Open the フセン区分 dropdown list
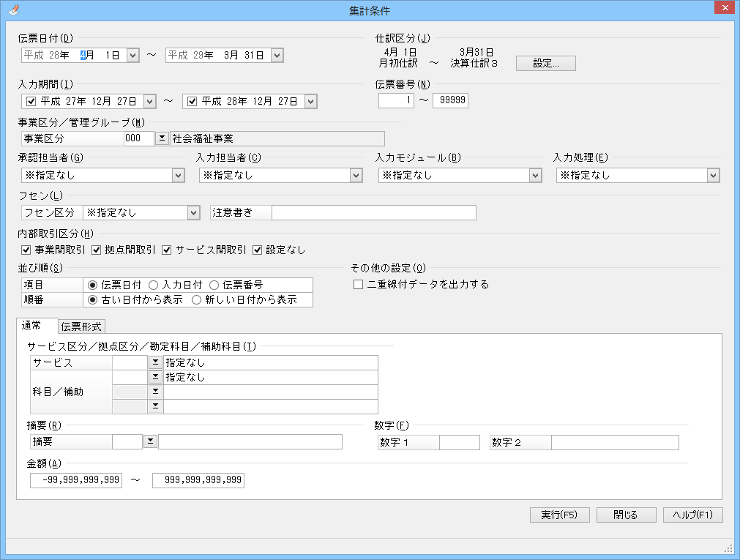This screenshot has height=560, width=740. tap(193, 212)
